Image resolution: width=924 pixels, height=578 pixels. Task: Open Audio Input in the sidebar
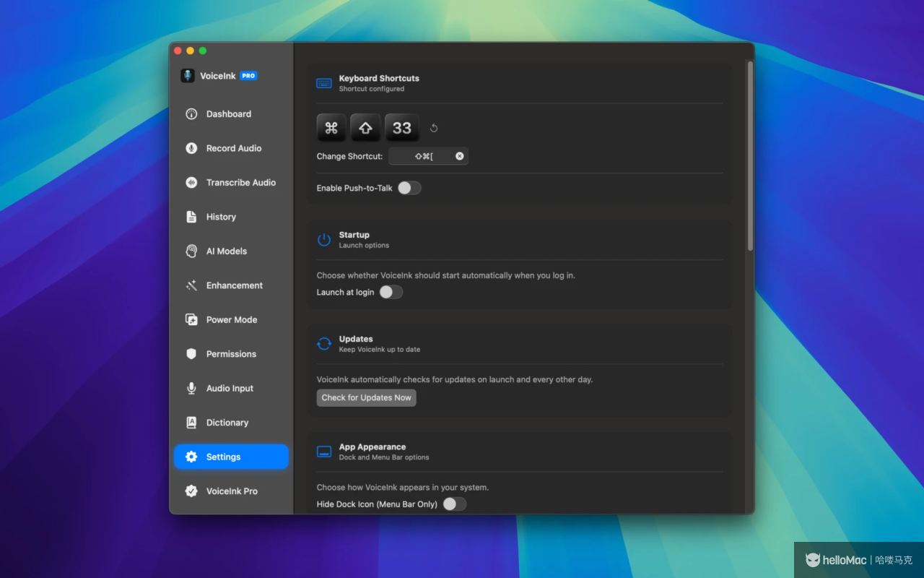pos(231,388)
